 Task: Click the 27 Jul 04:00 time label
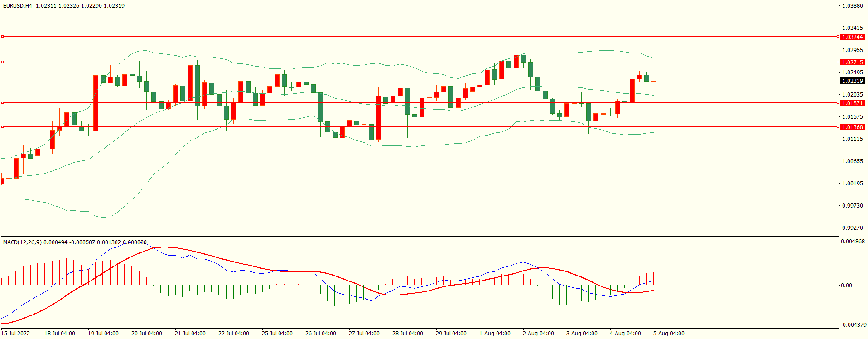pyautogui.click(x=364, y=333)
